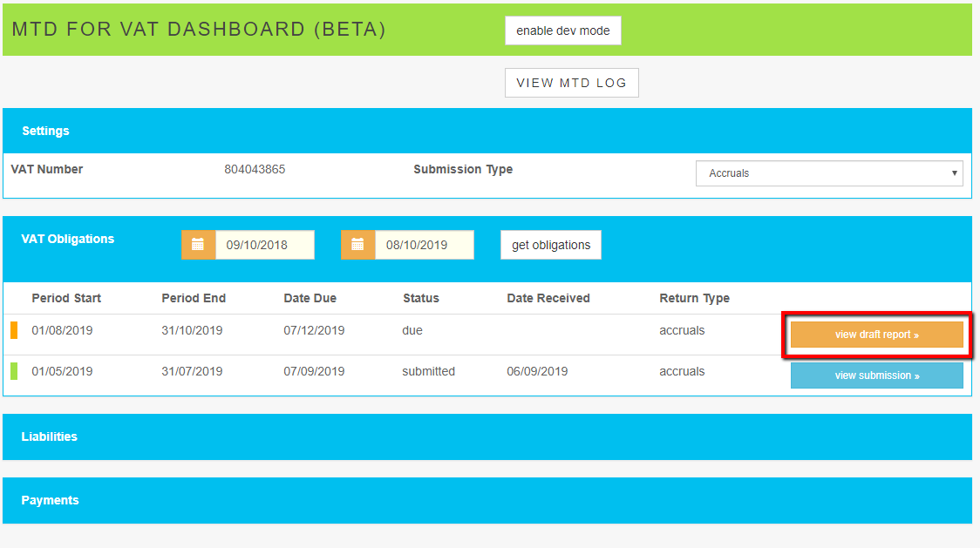
Task: Click the VAT Obligations heading
Action: 67,239
